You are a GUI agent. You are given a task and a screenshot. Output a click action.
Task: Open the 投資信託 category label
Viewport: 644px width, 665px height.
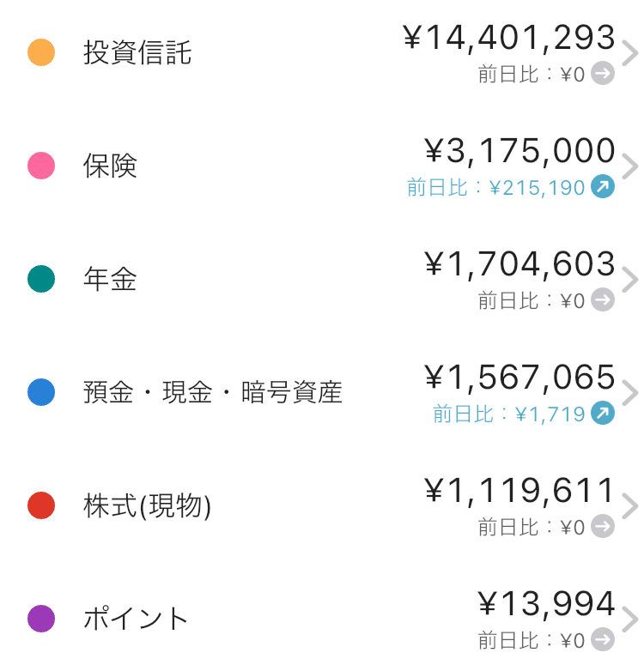pos(137,52)
